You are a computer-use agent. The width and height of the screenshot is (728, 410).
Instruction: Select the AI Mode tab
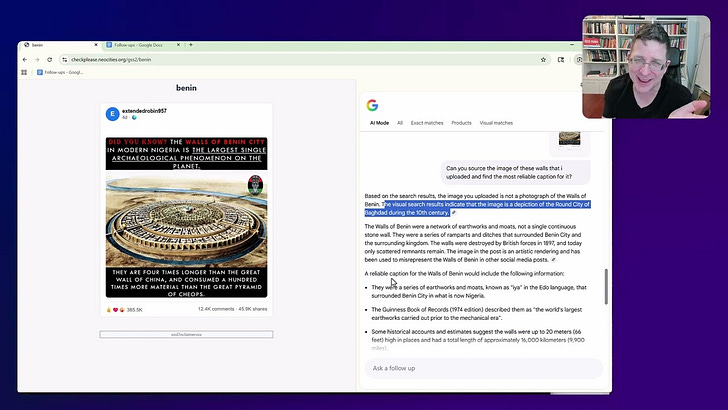379,123
